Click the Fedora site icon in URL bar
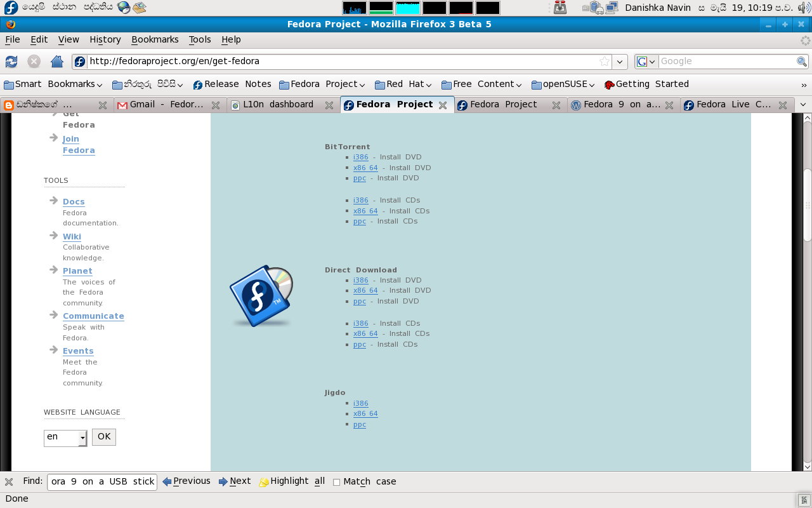The width and height of the screenshot is (812, 508). coord(80,62)
